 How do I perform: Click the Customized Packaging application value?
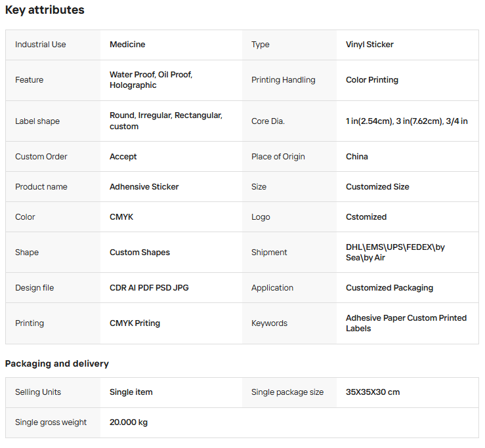click(389, 288)
